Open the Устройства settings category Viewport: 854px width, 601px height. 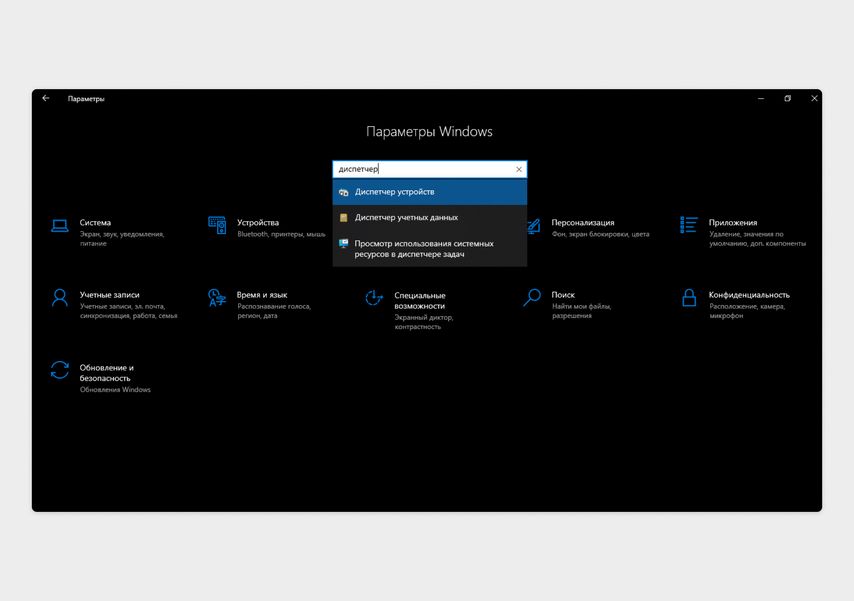click(258, 222)
